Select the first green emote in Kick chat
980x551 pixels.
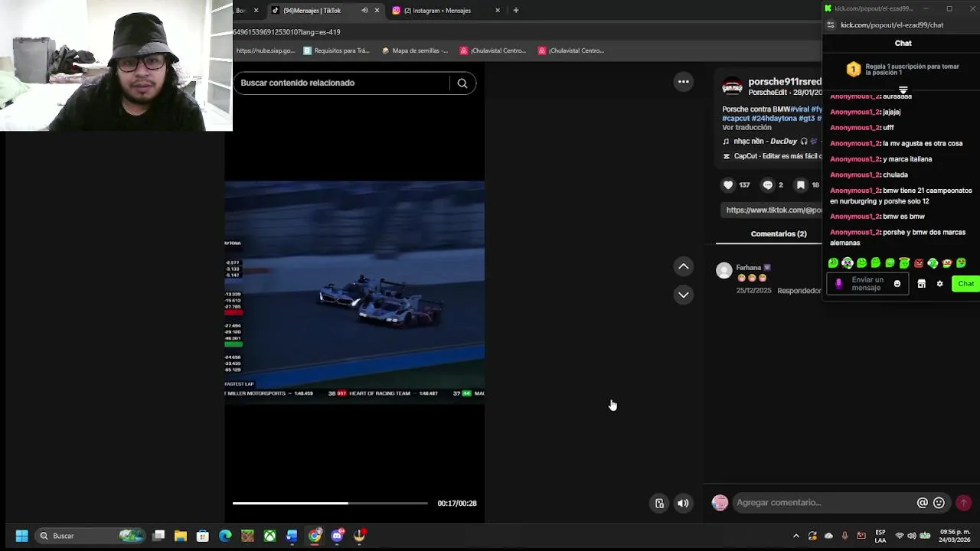(833, 263)
